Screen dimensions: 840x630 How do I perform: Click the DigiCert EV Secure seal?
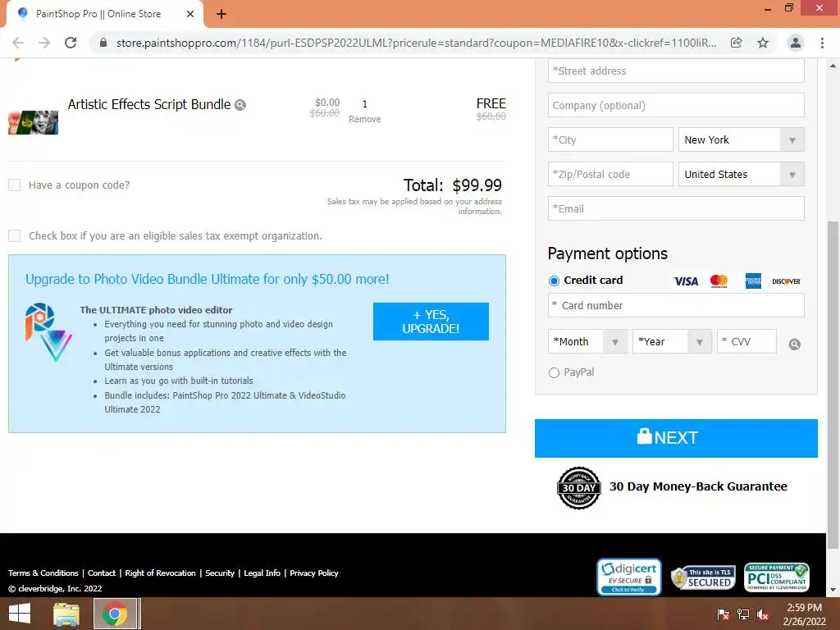(x=629, y=577)
